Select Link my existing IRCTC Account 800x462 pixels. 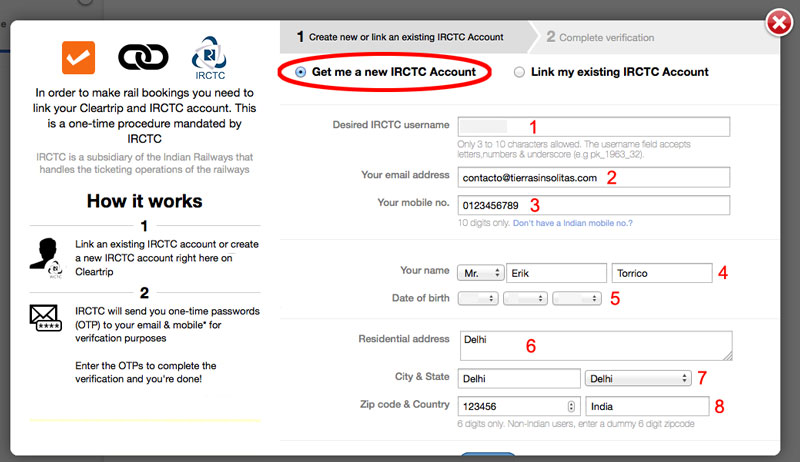tap(519, 72)
